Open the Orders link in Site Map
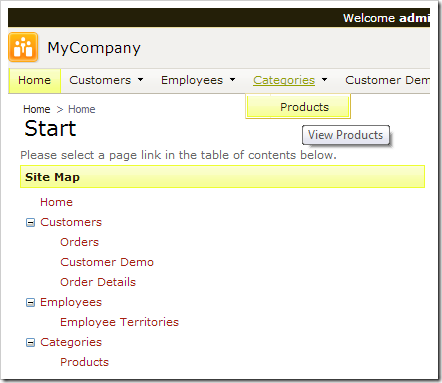The width and height of the screenshot is (442, 383). pyautogui.click(x=79, y=242)
